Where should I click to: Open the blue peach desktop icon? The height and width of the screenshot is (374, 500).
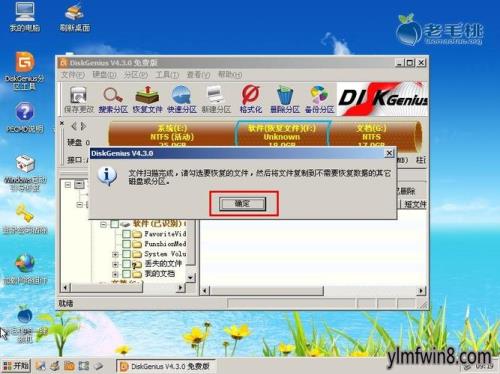[25, 324]
